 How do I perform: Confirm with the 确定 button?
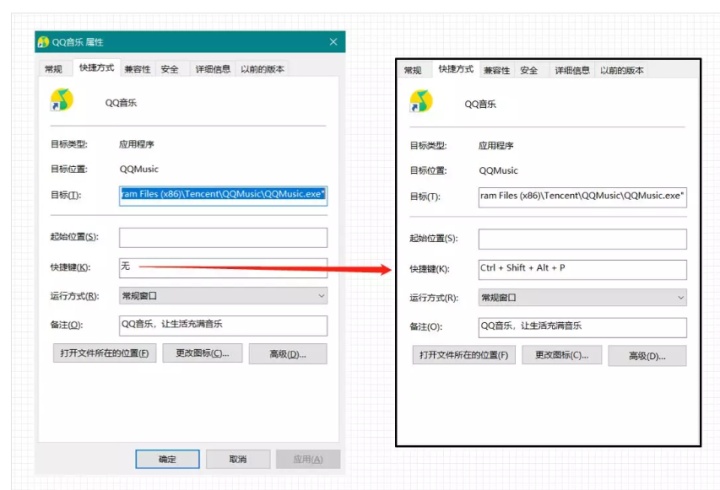pos(168,459)
